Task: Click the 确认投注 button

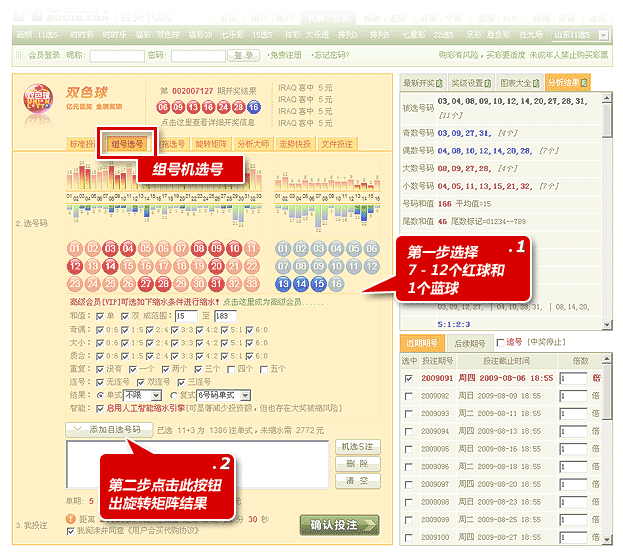Action: click(340, 525)
